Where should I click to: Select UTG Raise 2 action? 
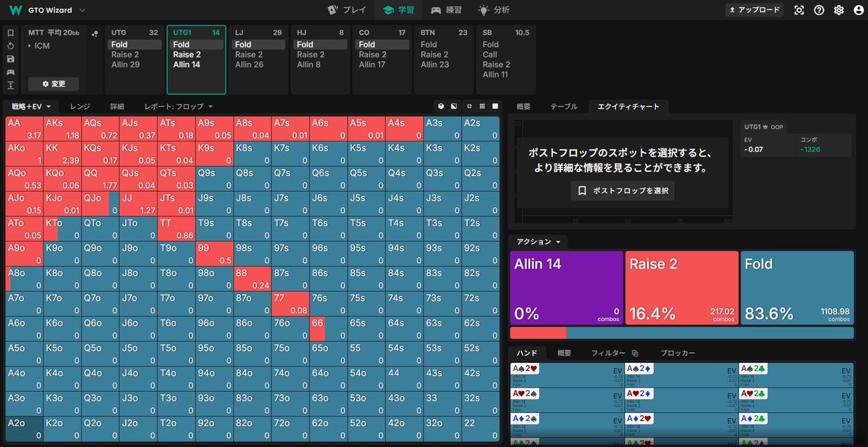click(x=134, y=54)
